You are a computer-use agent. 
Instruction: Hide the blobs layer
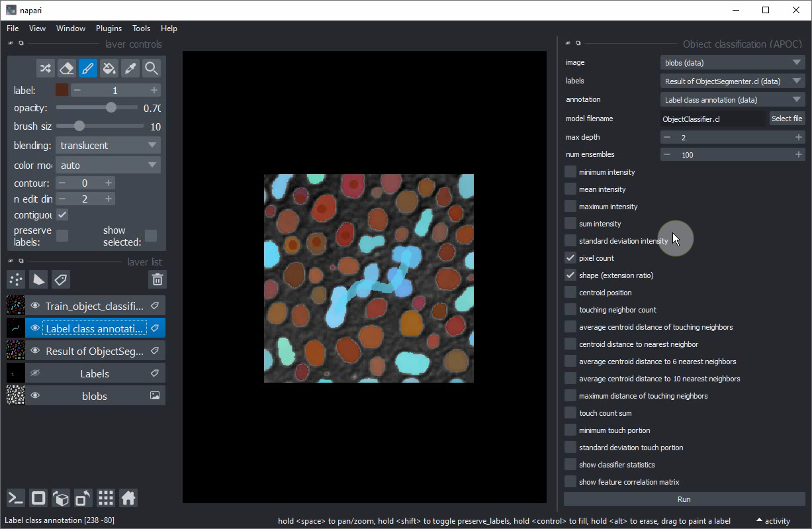tap(36, 396)
